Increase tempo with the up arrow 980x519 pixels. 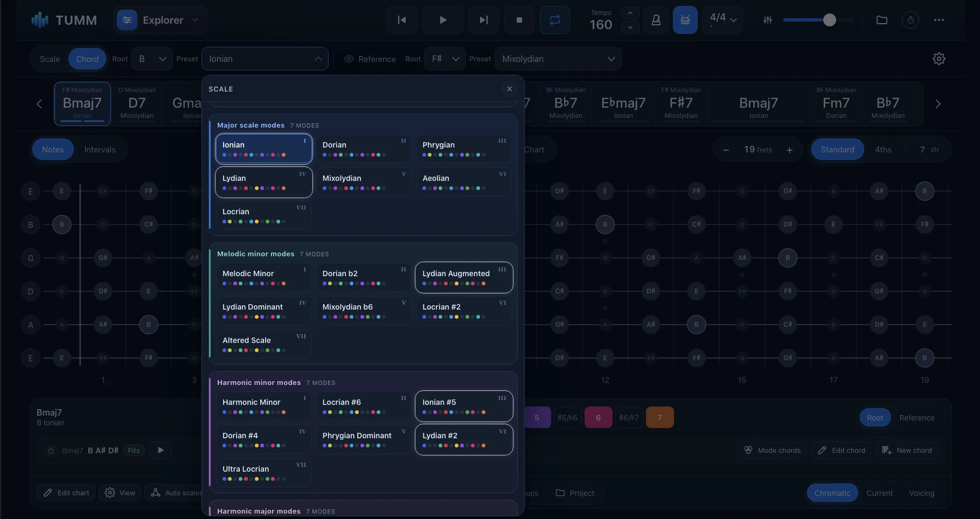(x=630, y=13)
